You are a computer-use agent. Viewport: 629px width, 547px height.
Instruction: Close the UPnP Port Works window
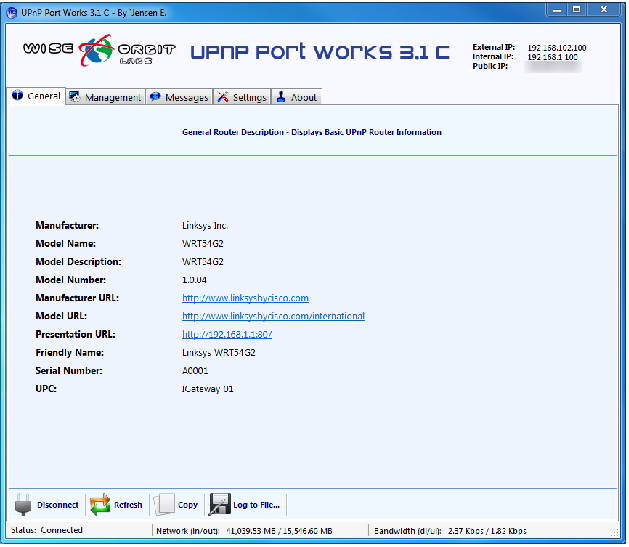pyautogui.click(x=603, y=10)
